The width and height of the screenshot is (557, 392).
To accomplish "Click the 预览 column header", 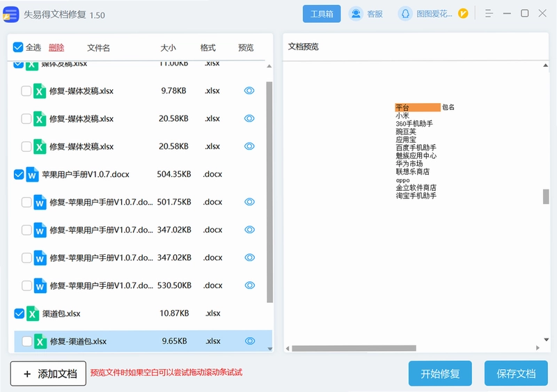I will (x=246, y=47).
